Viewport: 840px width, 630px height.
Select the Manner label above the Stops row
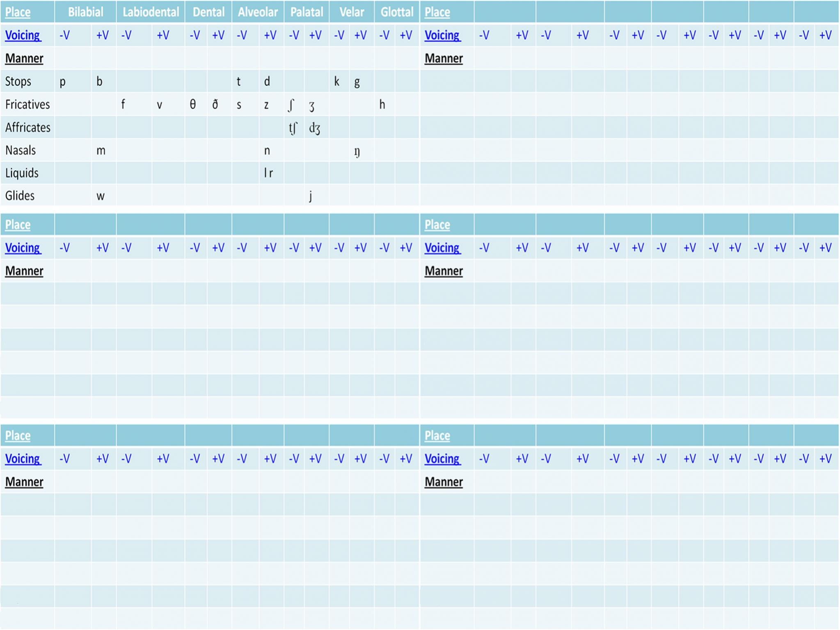pos(24,58)
